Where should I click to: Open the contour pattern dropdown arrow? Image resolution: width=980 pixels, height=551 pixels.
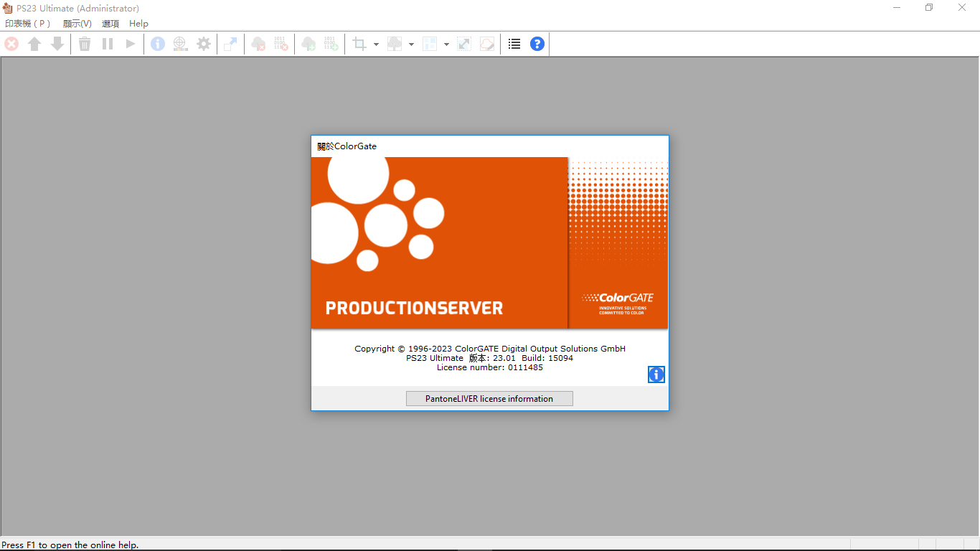click(x=411, y=44)
